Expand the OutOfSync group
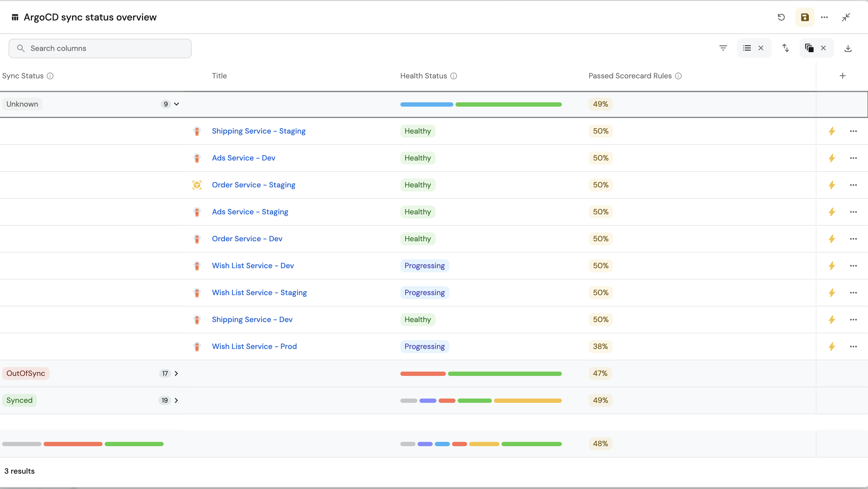The width and height of the screenshot is (868, 489). [176, 373]
